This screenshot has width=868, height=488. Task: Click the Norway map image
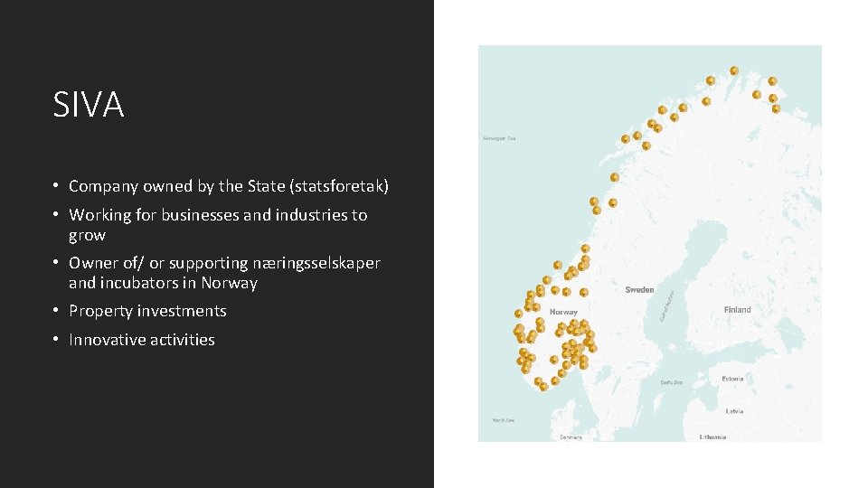[650, 243]
